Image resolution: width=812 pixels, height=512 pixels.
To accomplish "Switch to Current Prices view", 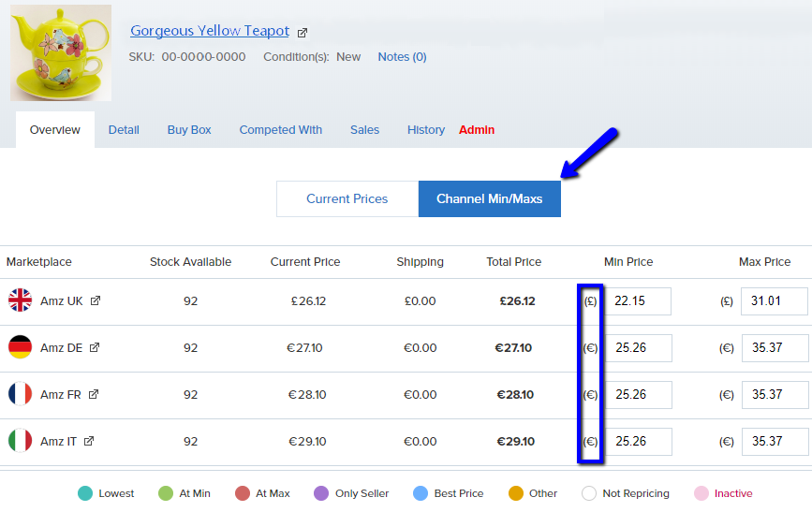I will [x=347, y=198].
